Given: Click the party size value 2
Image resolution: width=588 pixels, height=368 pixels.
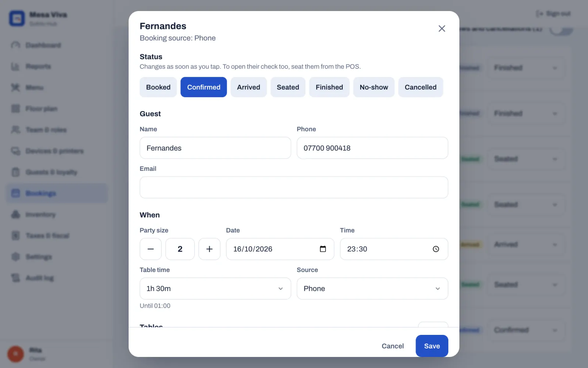Looking at the screenshot, I should pyautogui.click(x=180, y=249).
